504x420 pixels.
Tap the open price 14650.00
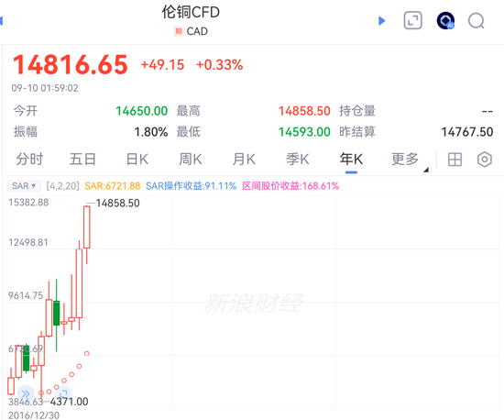tap(142, 111)
